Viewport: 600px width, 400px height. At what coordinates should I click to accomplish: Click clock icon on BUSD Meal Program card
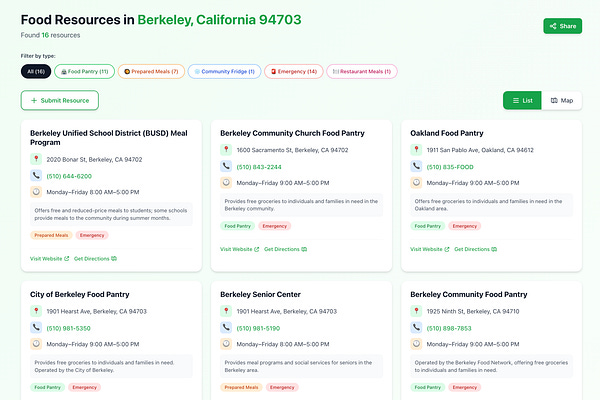pyautogui.click(x=36, y=192)
